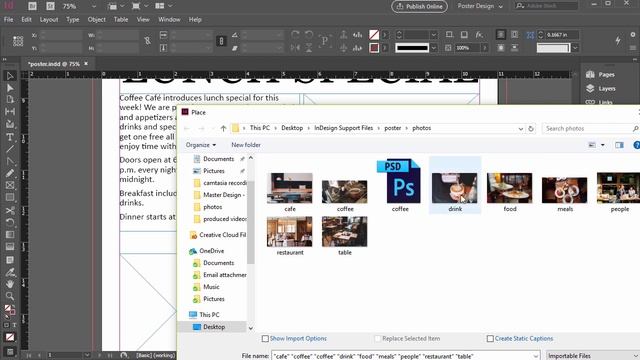Screen dimensions: 640x360
Task: Open the address bar history dropdown
Action: click(x=520, y=129)
